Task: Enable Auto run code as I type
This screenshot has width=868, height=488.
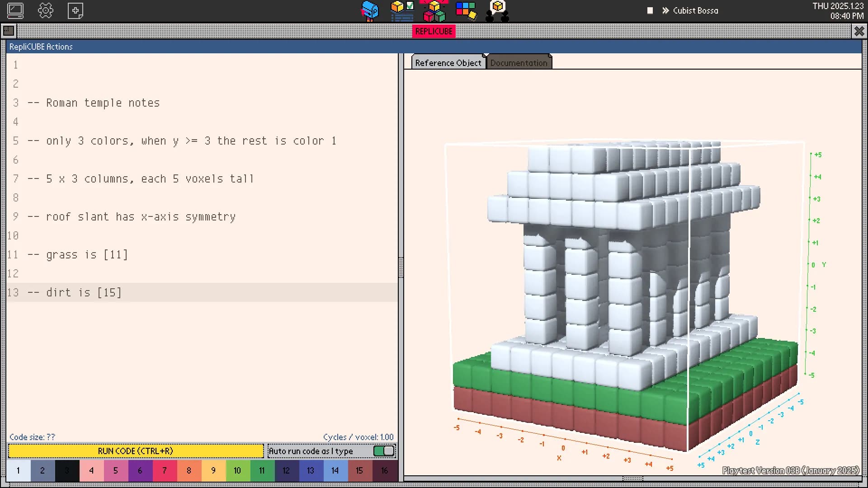Action: pyautogui.click(x=383, y=450)
